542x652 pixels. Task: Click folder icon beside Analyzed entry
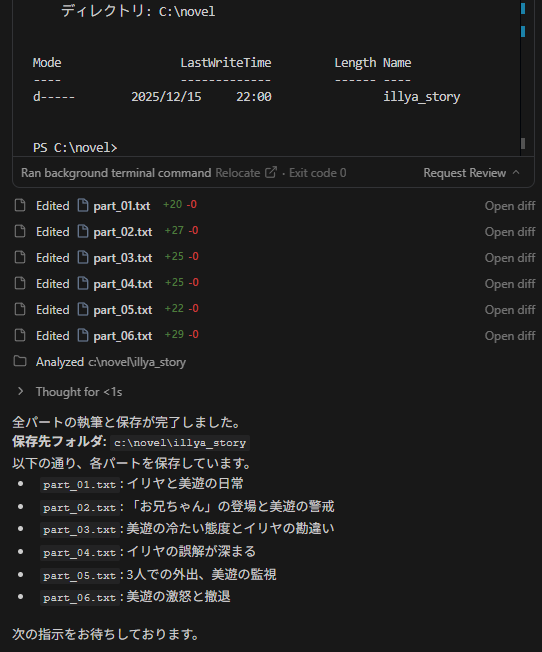20,361
